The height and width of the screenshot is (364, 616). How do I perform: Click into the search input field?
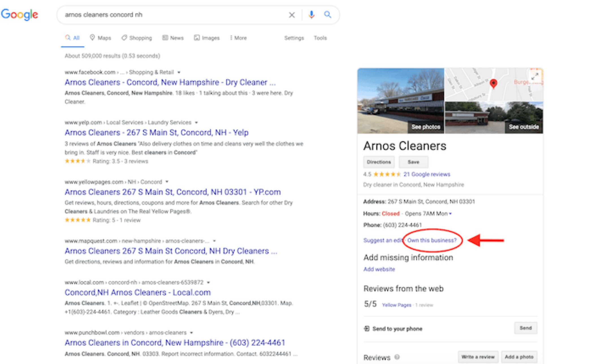[x=170, y=15]
